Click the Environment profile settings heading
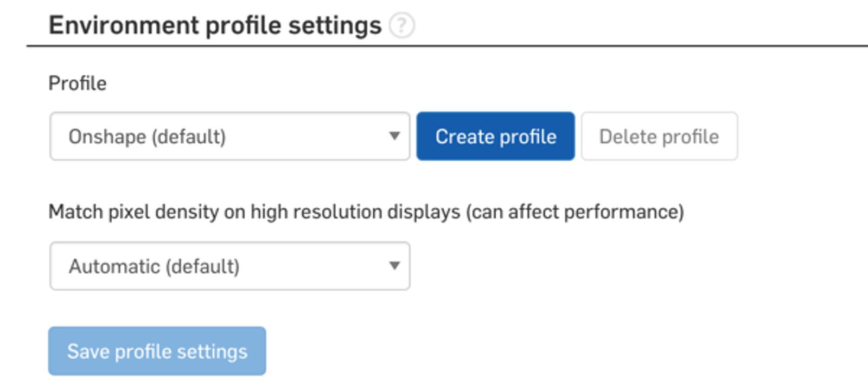 click(215, 25)
